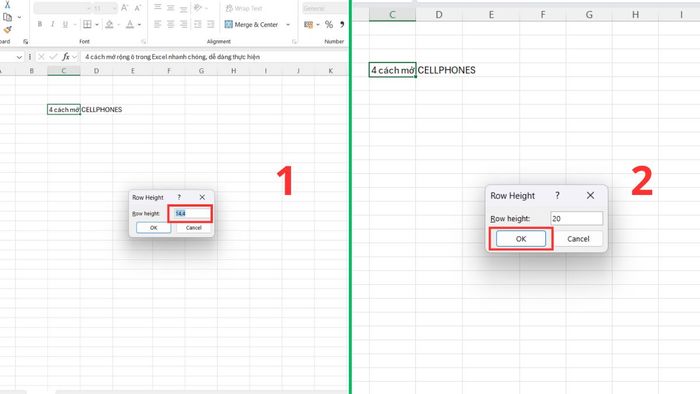
Task: Apply Accounting Number Format
Action: (x=308, y=25)
